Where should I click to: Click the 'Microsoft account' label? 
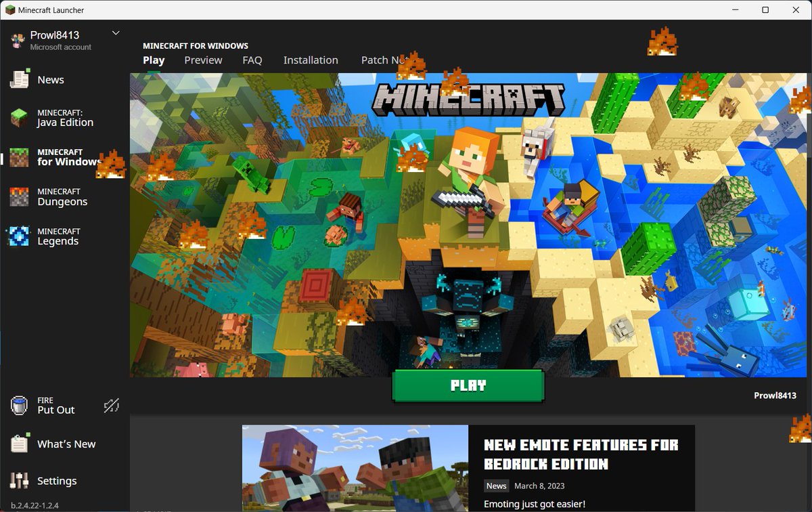61,47
